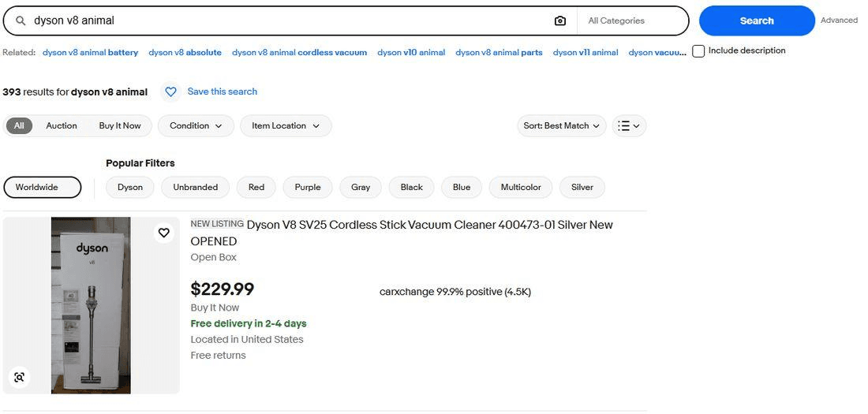This screenshot has height=414, width=868.
Task: Open the All Categories dropdown
Action: (633, 21)
